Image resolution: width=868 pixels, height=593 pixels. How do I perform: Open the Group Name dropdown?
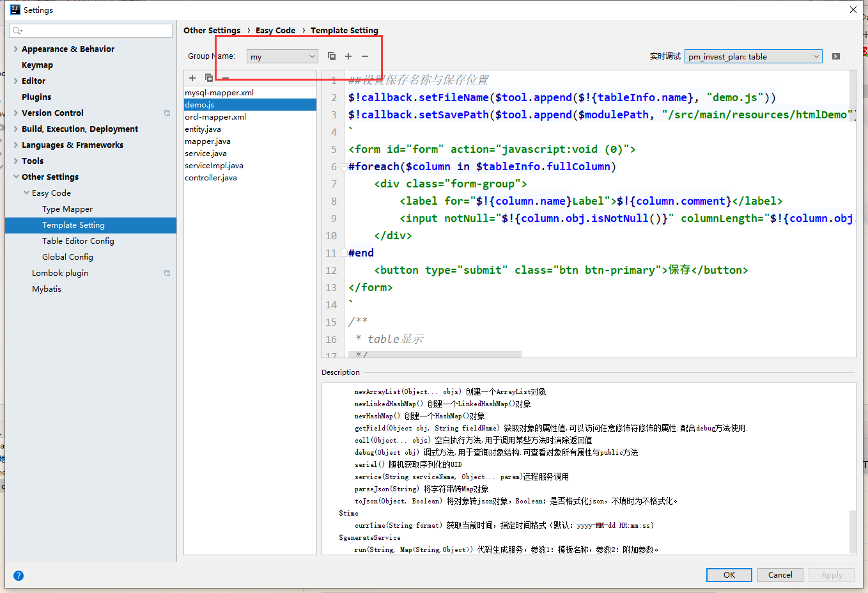click(283, 56)
